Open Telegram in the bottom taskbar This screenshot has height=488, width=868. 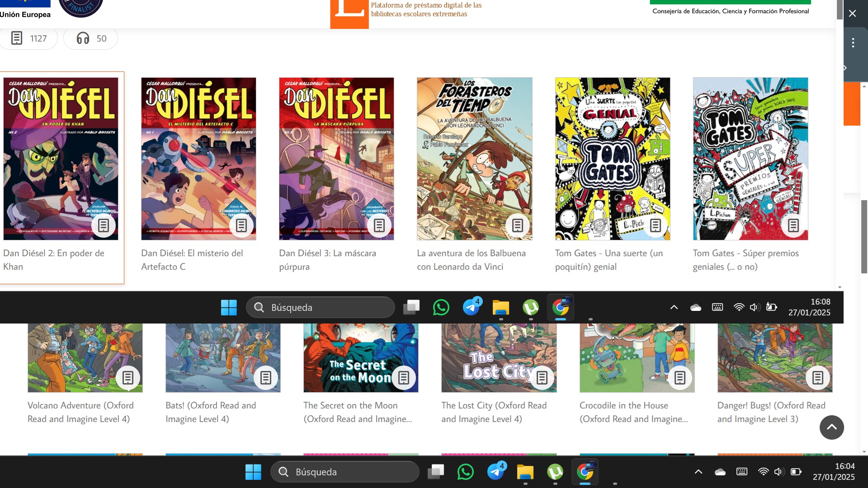(495, 472)
